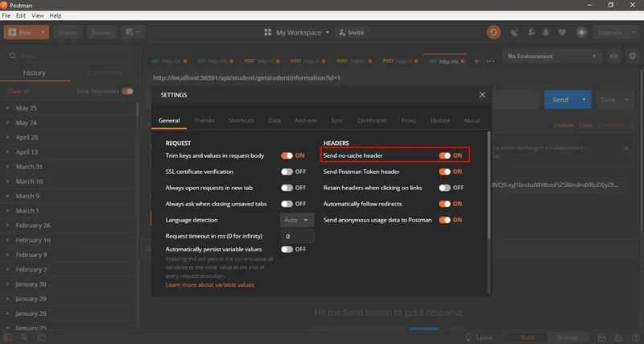Click Clear all in History
644x344 pixels.
(19, 91)
